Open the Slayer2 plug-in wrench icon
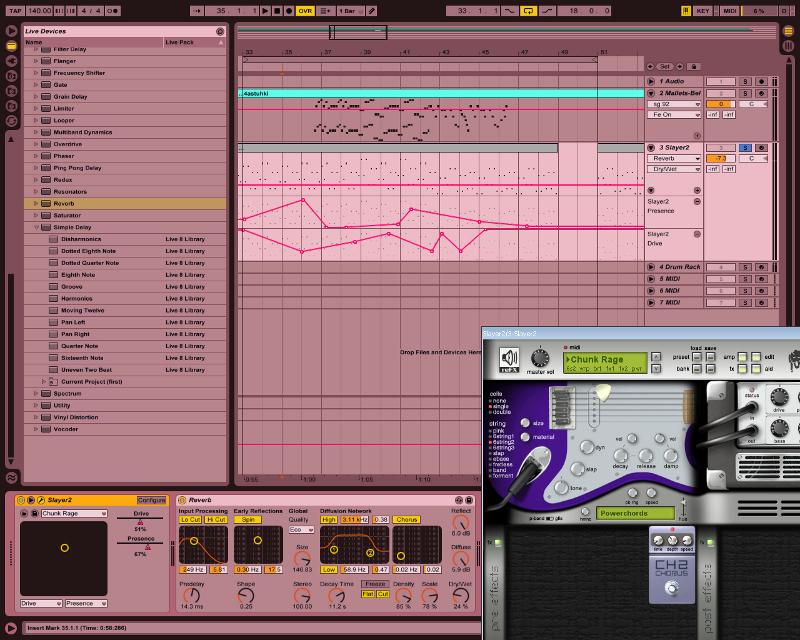The height and width of the screenshot is (640, 800). [41, 500]
